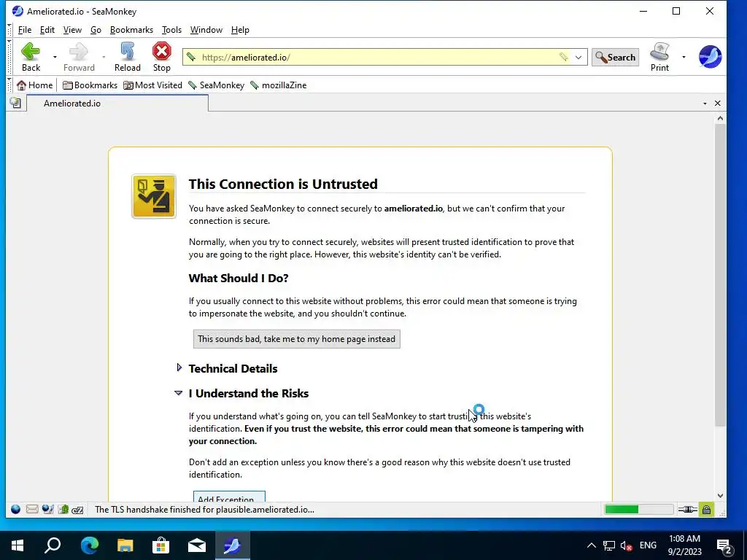
Task: Toggle the online/offline plug icon
Action: [687, 510]
